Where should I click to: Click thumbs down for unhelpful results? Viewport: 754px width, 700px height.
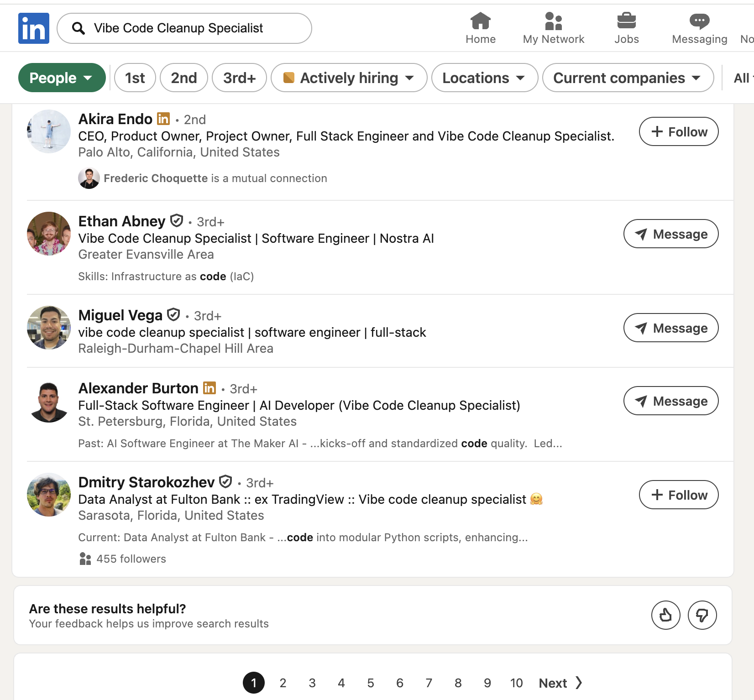[x=702, y=615]
